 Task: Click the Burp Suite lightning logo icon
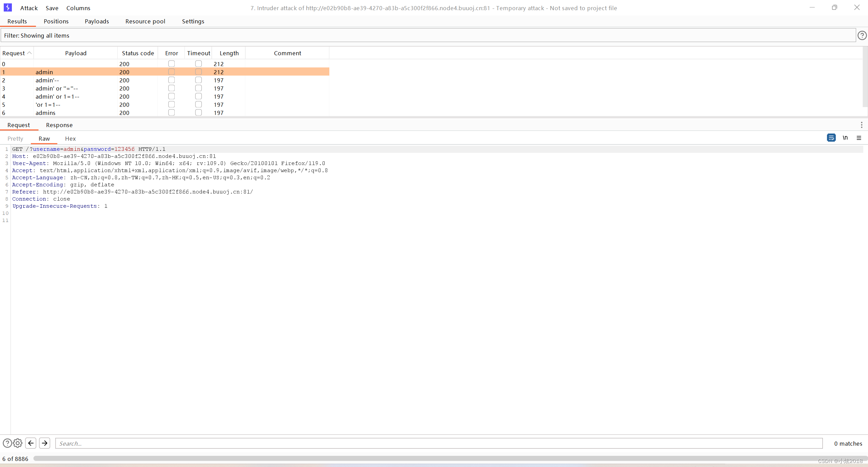pyautogui.click(x=7, y=7)
